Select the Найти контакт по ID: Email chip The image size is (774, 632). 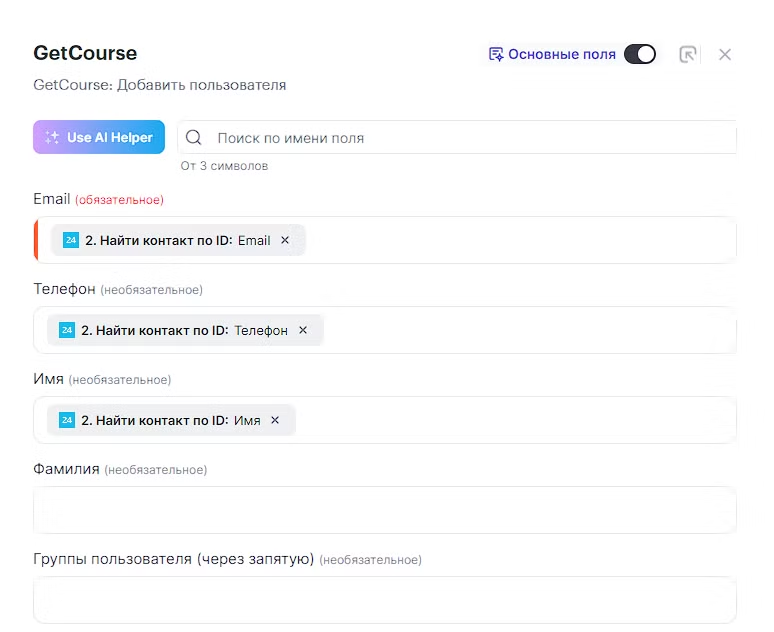click(x=175, y=240)
